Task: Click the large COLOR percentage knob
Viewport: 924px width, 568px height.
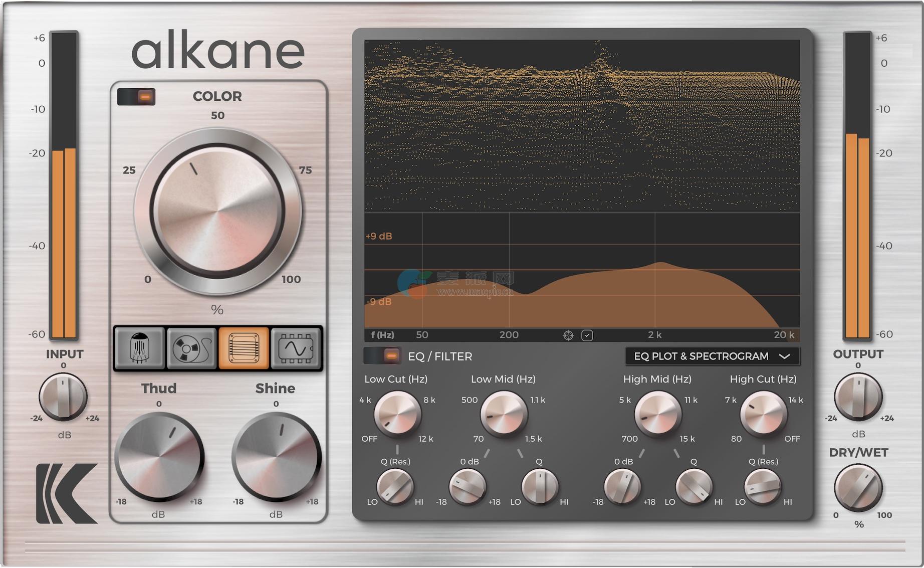Action: coord(217,211)
